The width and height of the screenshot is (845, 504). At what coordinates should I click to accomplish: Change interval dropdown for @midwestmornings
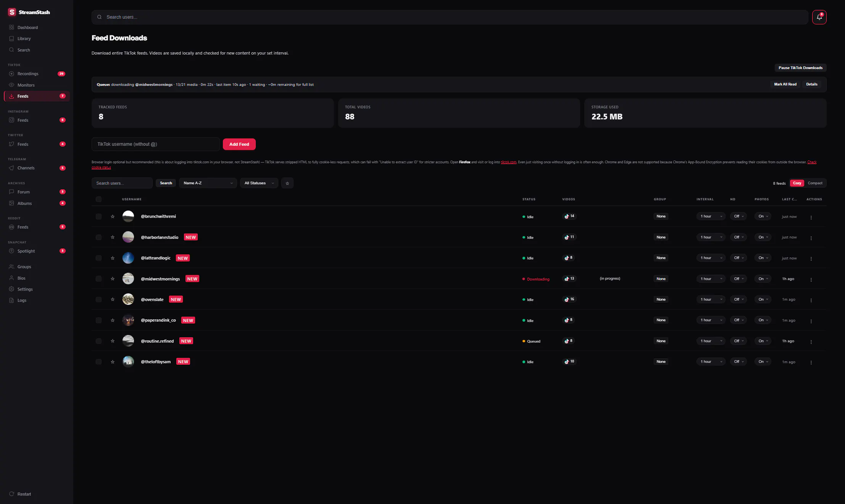tap(711, 279)
